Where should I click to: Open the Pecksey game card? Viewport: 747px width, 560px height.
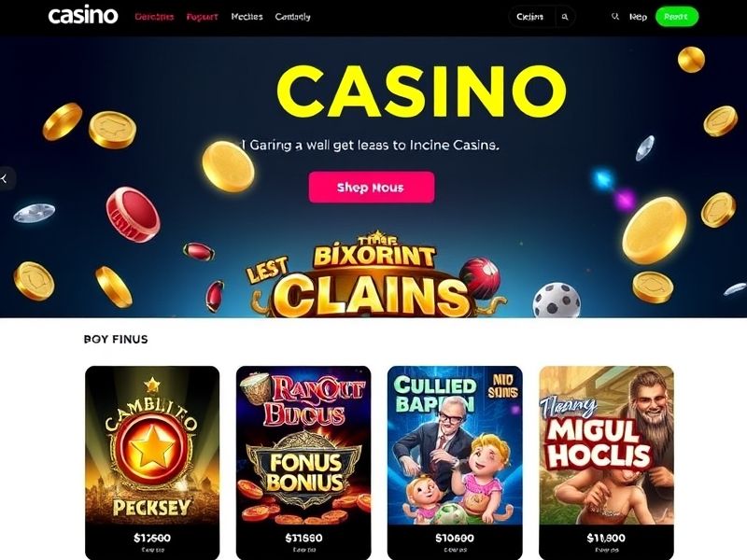click(152, 462)
